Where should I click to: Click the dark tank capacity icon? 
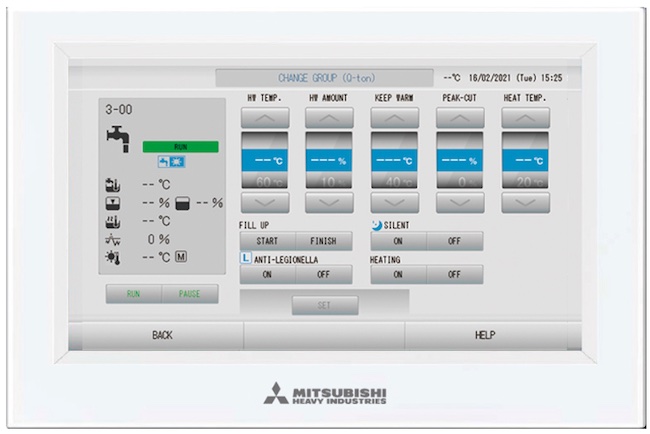click(182, 203)
